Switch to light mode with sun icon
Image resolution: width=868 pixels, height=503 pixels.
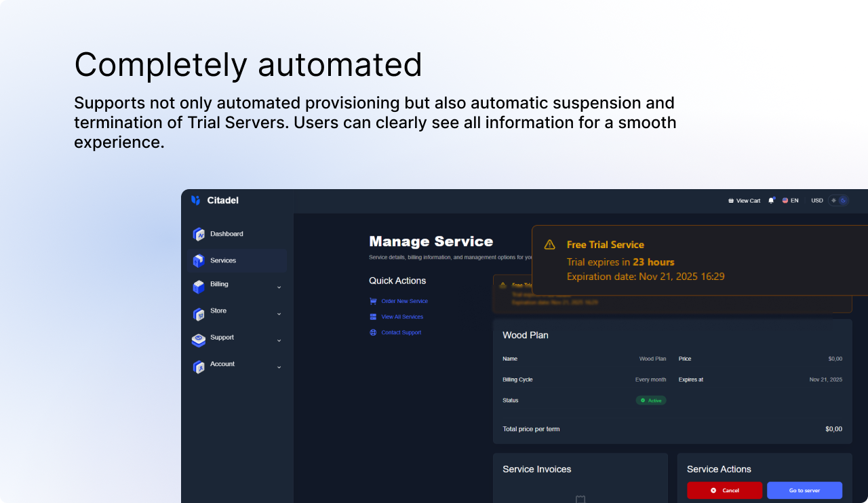pos(834,201)
